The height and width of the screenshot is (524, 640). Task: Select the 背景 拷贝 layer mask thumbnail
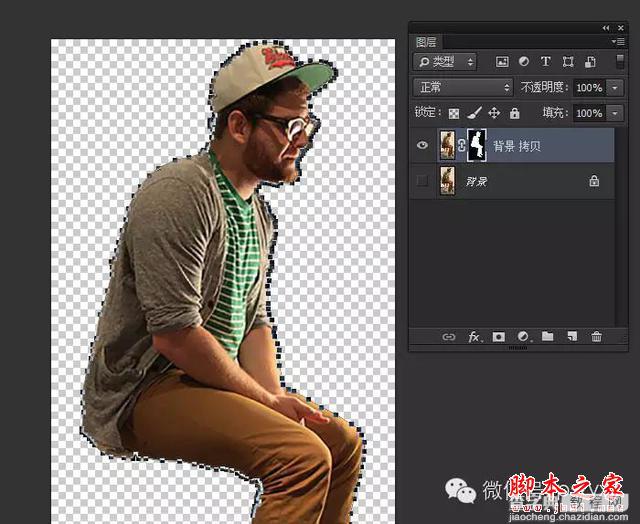point(476,145)
